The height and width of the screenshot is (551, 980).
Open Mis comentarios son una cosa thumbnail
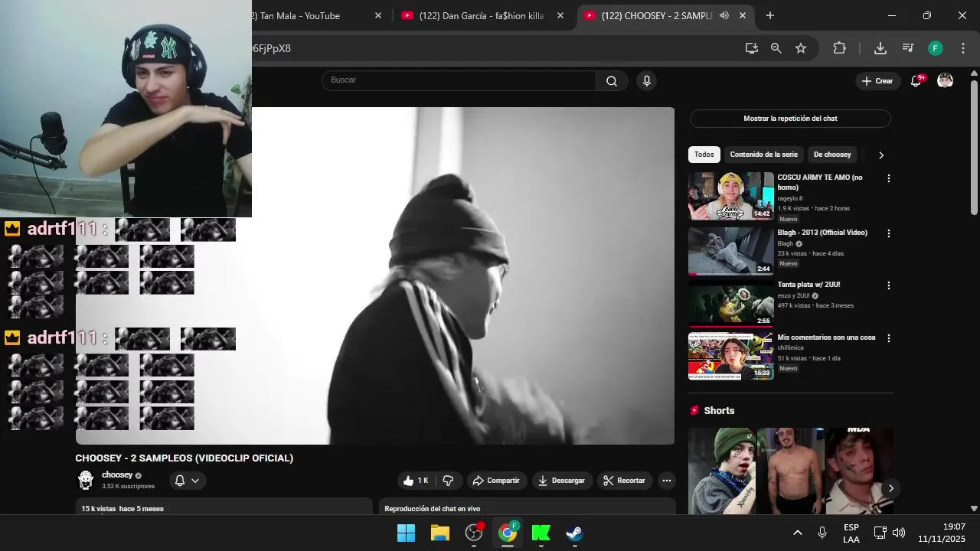731,356
